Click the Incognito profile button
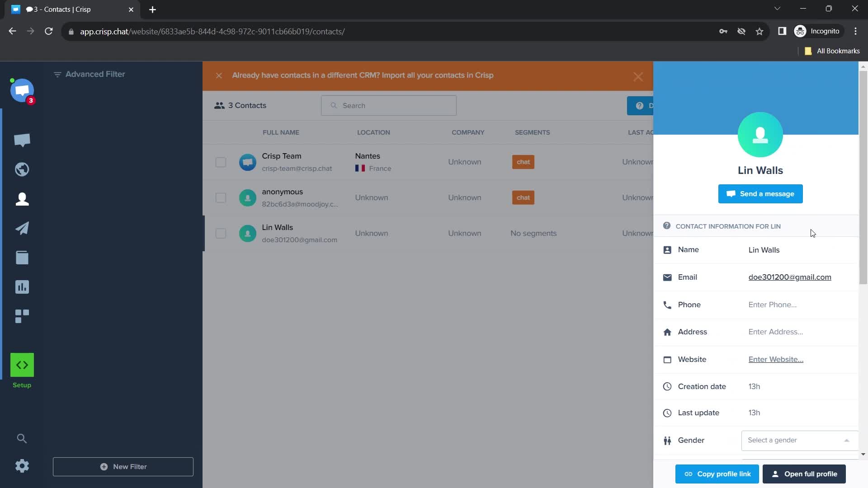This screenshot has height=488, width=868. [818, 31]
